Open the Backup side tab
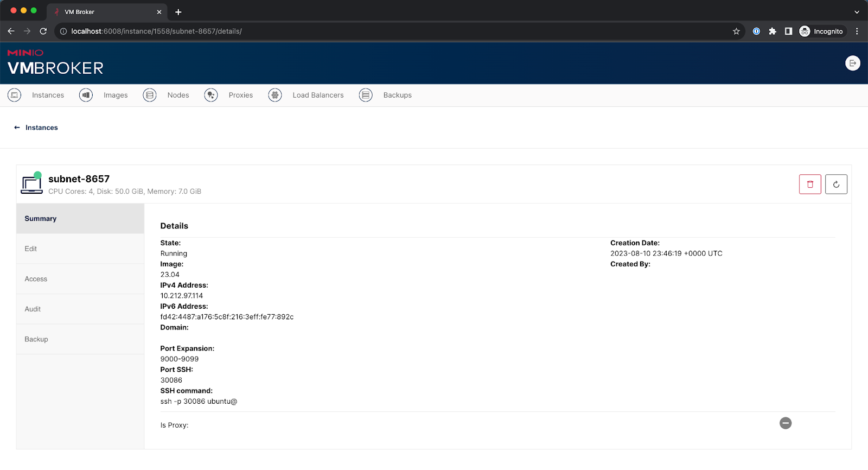The height and width of the screenshot is (470, 868). [36, 339]
